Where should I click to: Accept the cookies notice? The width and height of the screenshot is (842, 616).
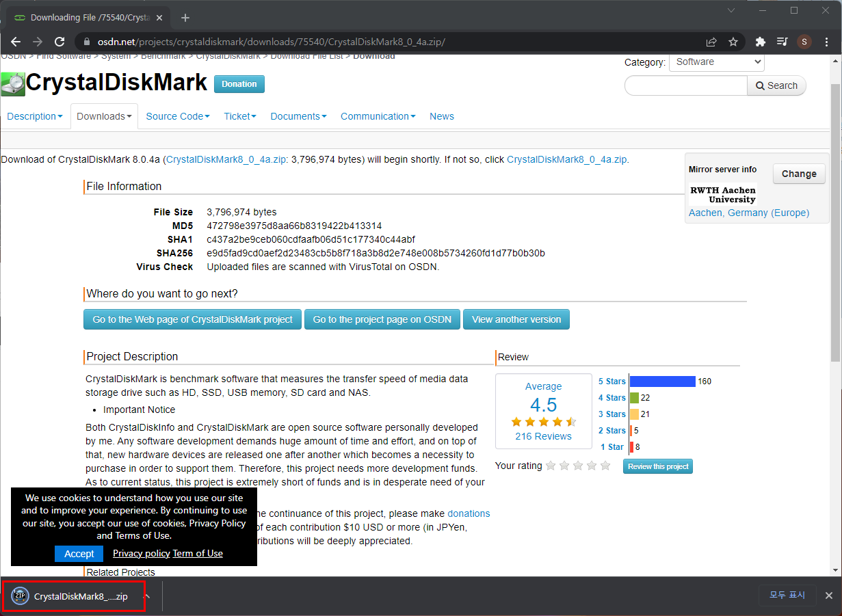(79, 554)
